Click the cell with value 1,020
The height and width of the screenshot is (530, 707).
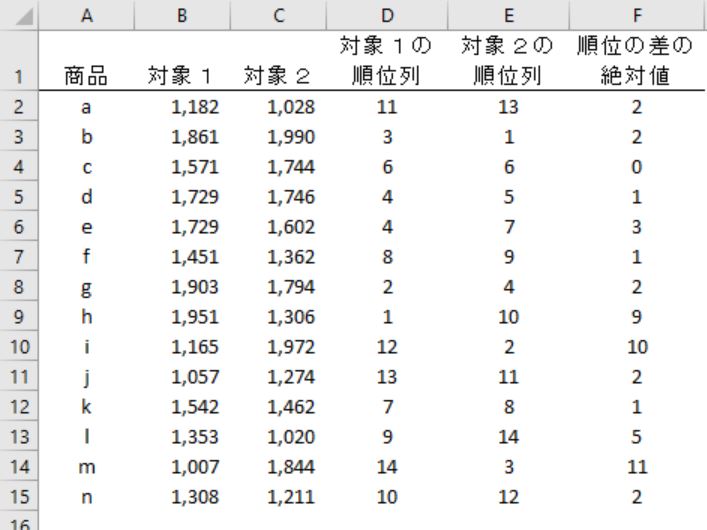(278, 436)
